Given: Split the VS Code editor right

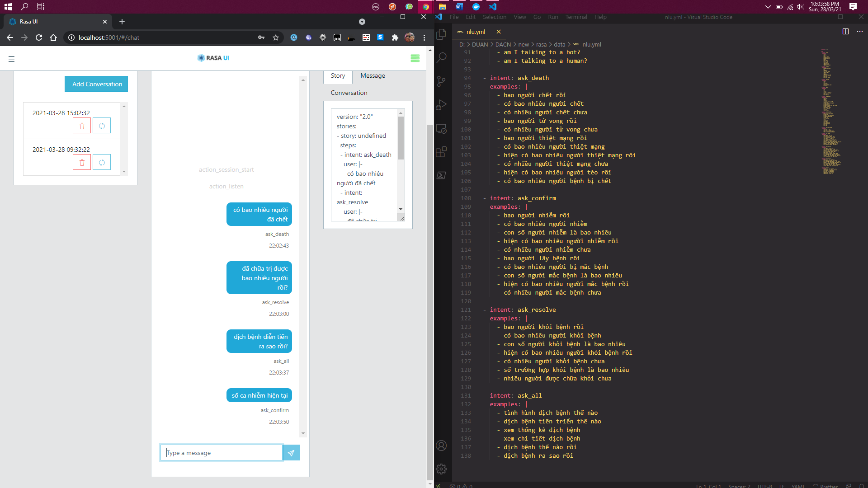Looking at the screenshot, I should point(845,32).
